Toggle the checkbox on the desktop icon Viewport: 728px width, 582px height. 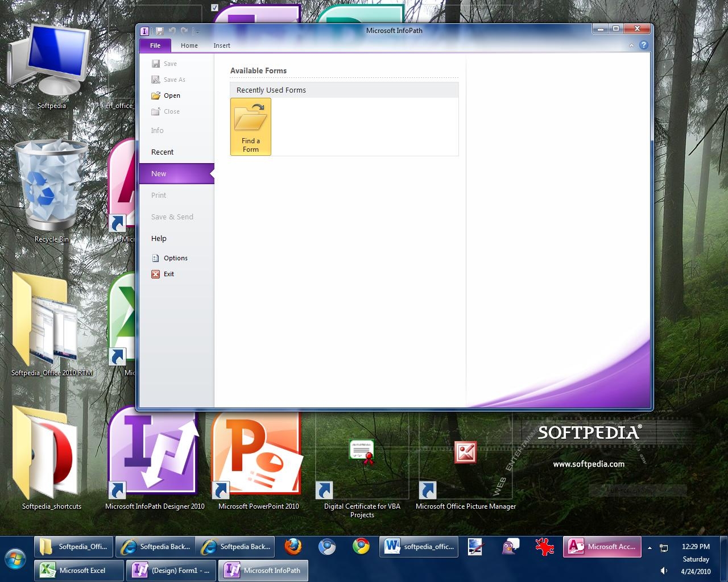pyautogui.click(x=214, y=8)
